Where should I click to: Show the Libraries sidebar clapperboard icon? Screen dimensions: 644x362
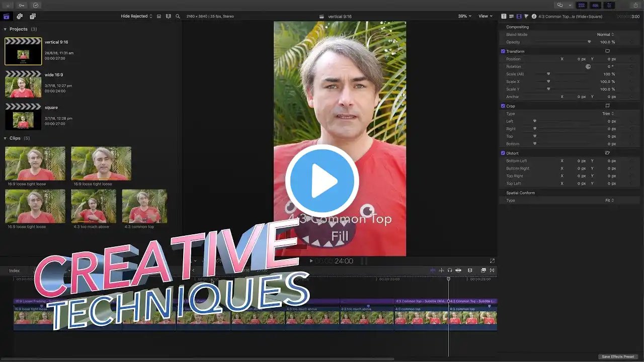point(7,17)
